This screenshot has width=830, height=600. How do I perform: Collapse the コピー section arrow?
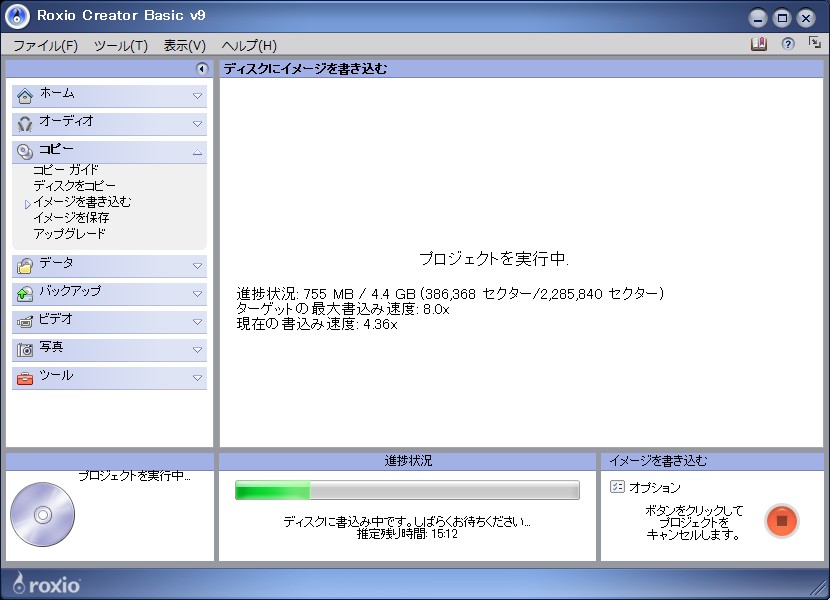(x=197, y=153)
